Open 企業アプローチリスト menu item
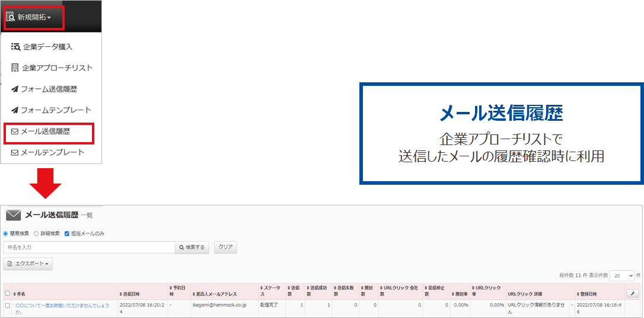The image size is (644, 318). tap(51, 68)
